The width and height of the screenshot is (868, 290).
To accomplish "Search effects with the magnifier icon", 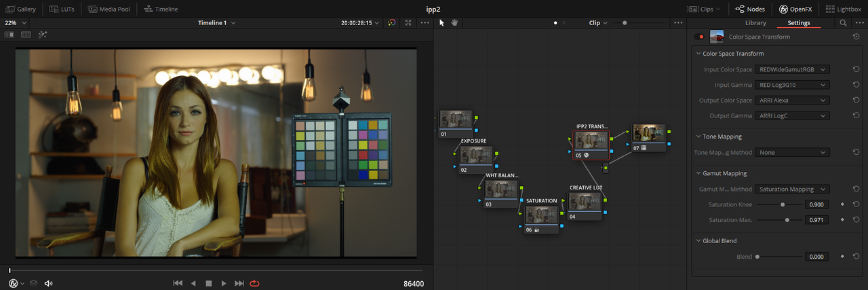I will coord(843,22).
